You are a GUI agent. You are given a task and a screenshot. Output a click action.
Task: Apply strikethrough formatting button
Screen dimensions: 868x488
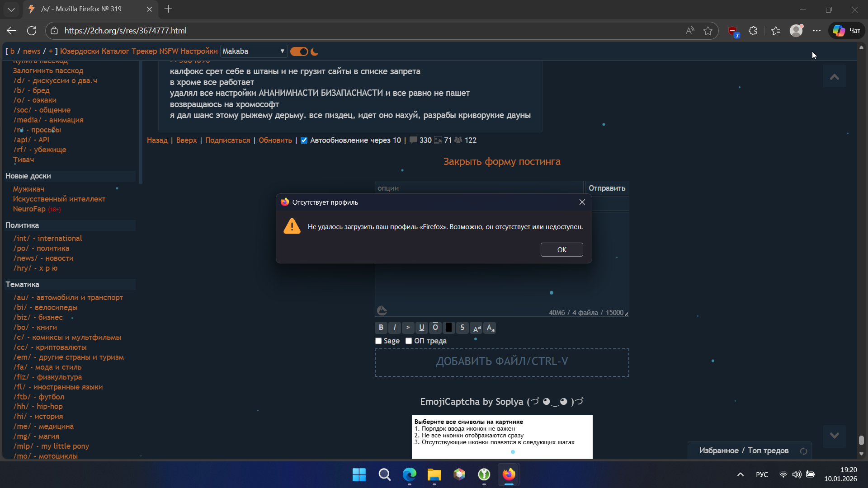(x=462, y=328)
